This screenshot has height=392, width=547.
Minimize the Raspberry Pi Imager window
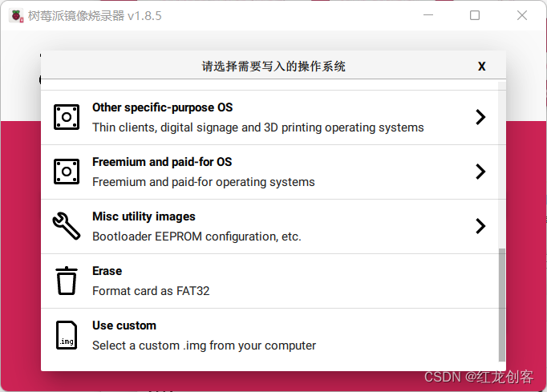pos(428,15)
